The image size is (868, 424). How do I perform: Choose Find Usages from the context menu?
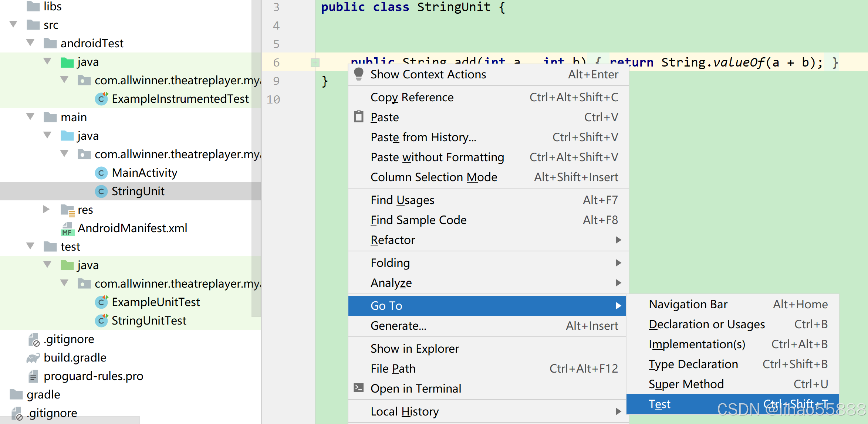pos(402,200)
